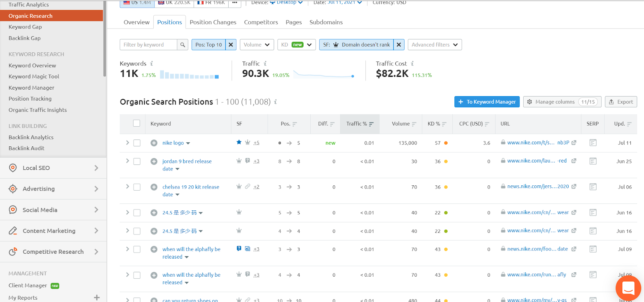Open the nike logo keyword link
Image resolution: width=644 pixels, height=302 pixels.
tap(173, 143)
